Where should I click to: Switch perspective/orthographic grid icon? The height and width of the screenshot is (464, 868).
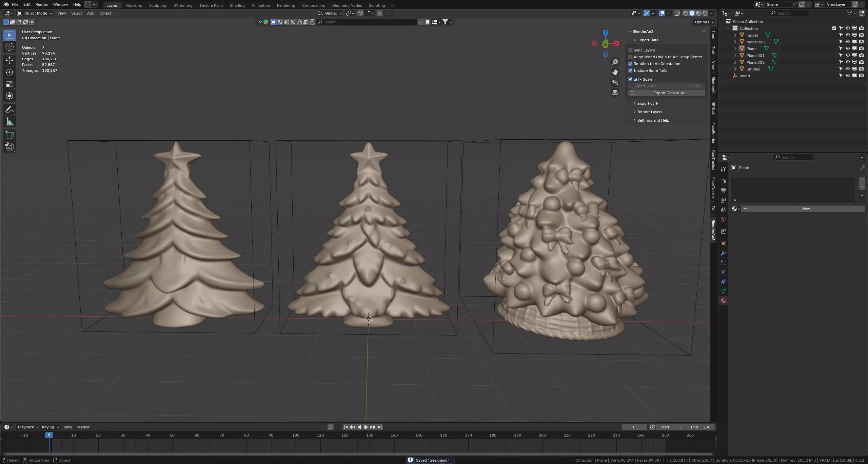pos(615,93)
